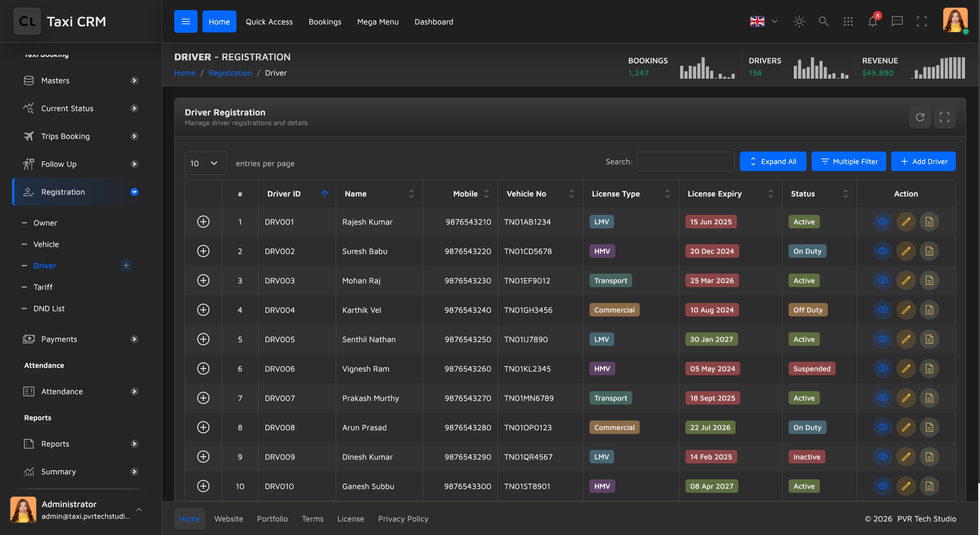This screenshot has width=980, height=535.
Task: Click the Multiple Filter button
Action: [849, 162]
